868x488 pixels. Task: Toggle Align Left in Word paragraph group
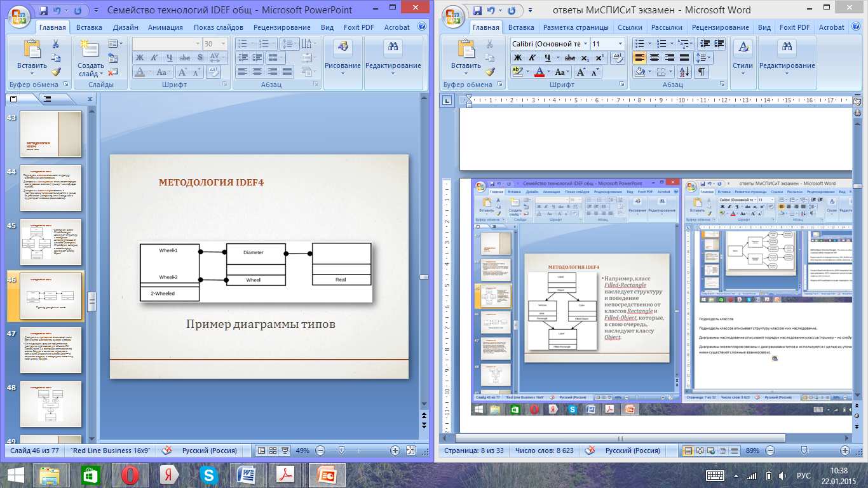click(639, 58)
